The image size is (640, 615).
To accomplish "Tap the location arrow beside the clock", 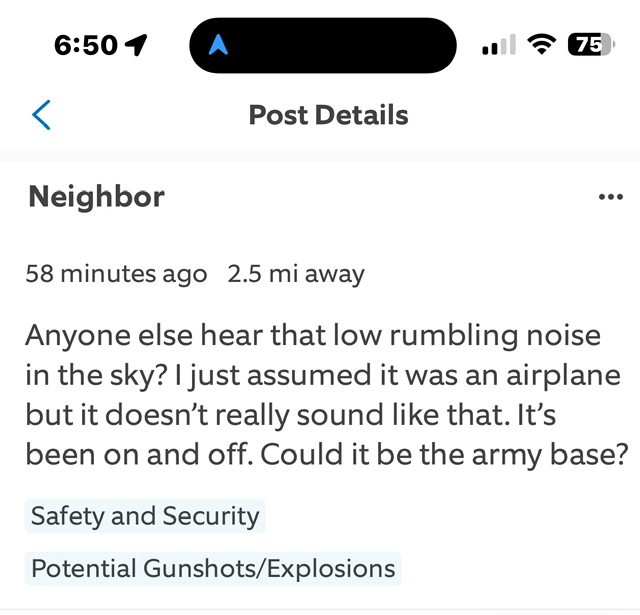I will (x=135, y=46).
